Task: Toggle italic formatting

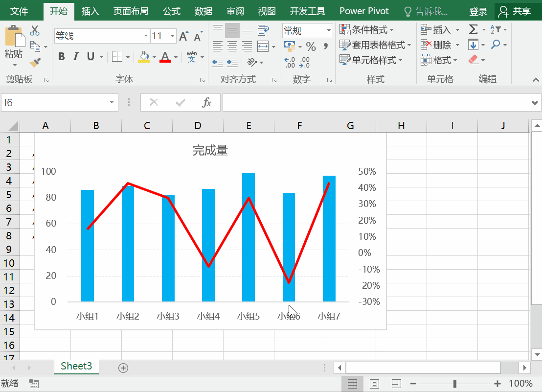Action: point(76,57)
